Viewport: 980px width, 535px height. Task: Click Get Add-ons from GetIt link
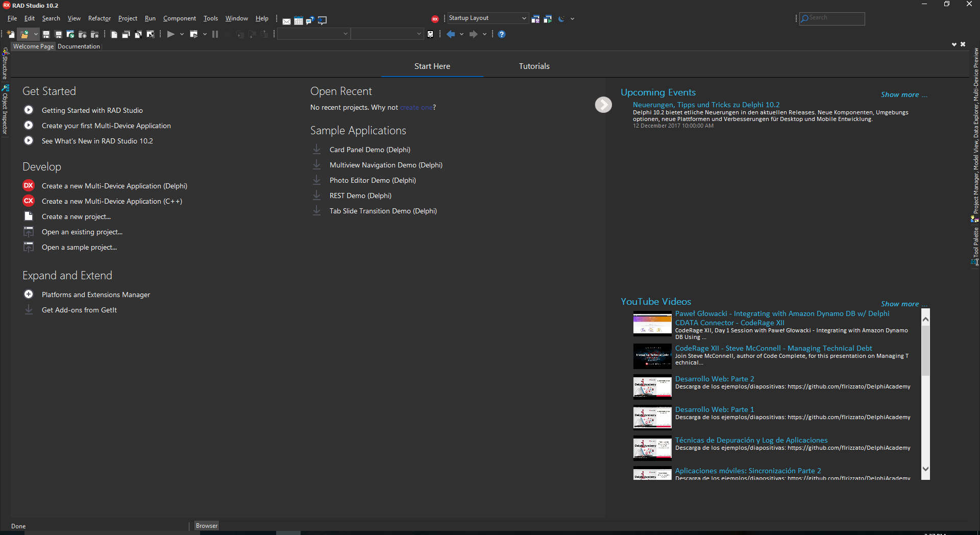tap(79, 310)
